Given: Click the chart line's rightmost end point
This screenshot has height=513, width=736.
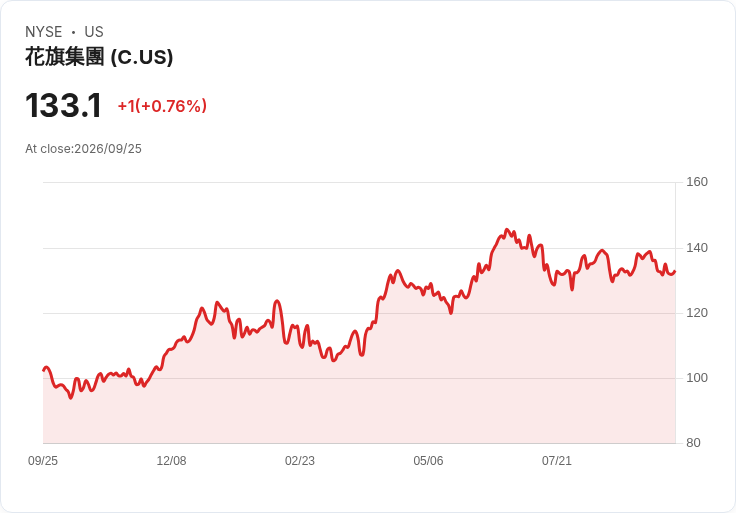Looking at the screenshot, I should pos(675,271).
